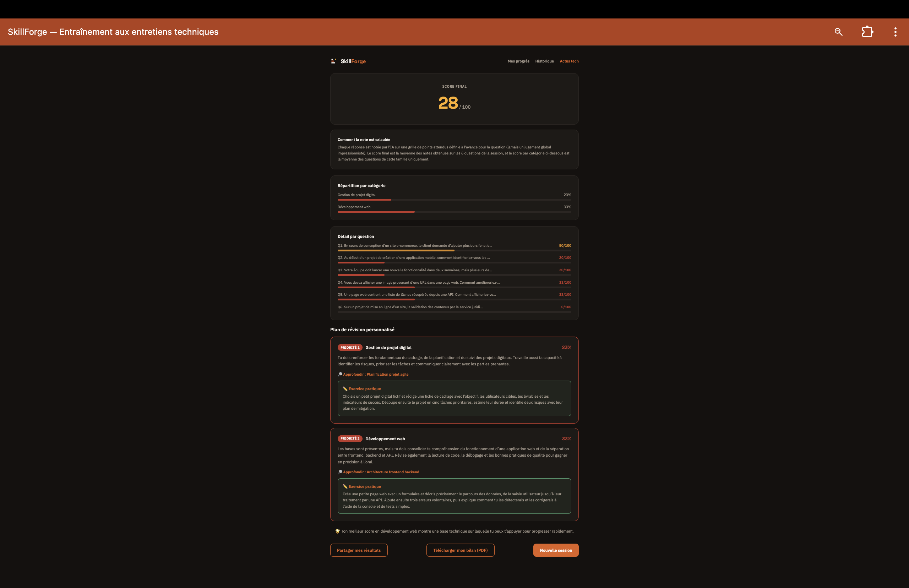Click the SkillForge brand name
The height and width of the screenshot is (588, 909).
click(x=353, y=61)
